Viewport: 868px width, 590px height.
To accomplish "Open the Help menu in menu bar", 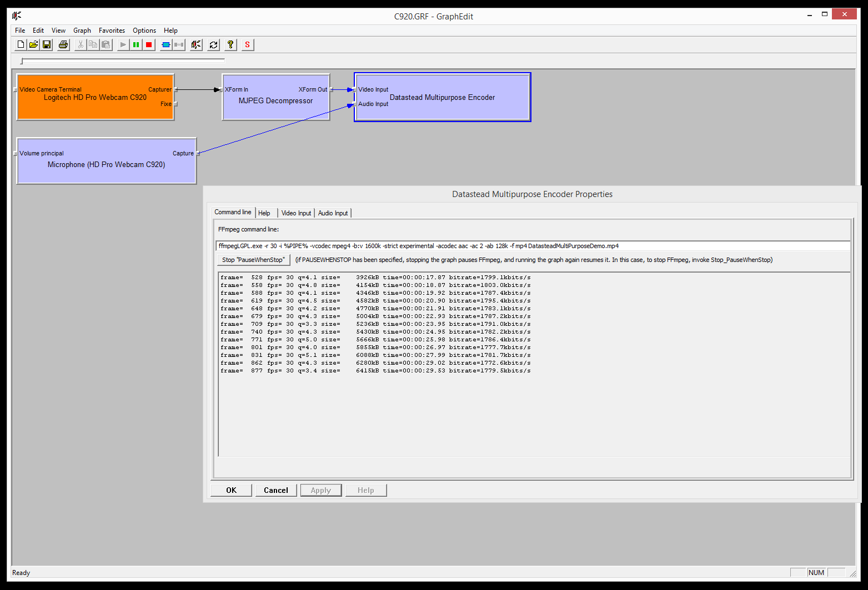I will coord(170,31).
